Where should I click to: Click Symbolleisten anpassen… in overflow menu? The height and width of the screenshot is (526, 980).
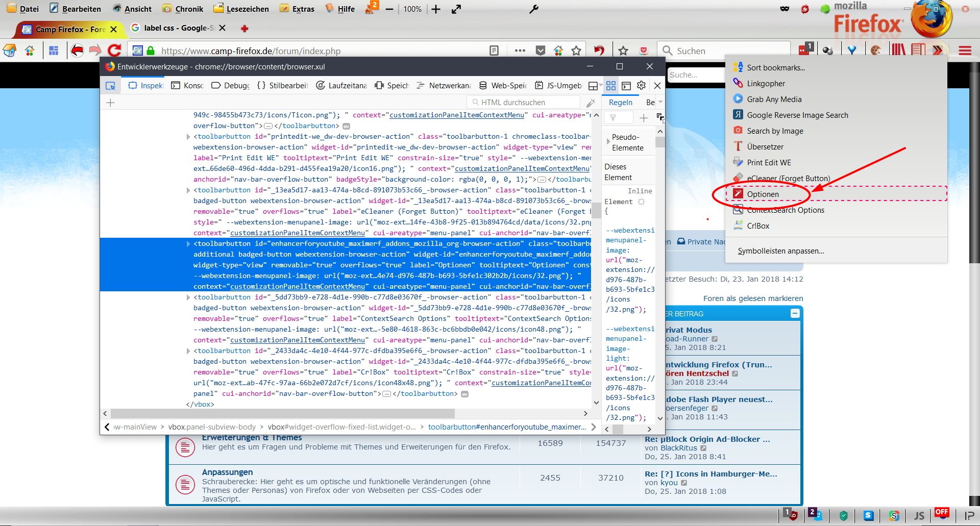[780, 251]
